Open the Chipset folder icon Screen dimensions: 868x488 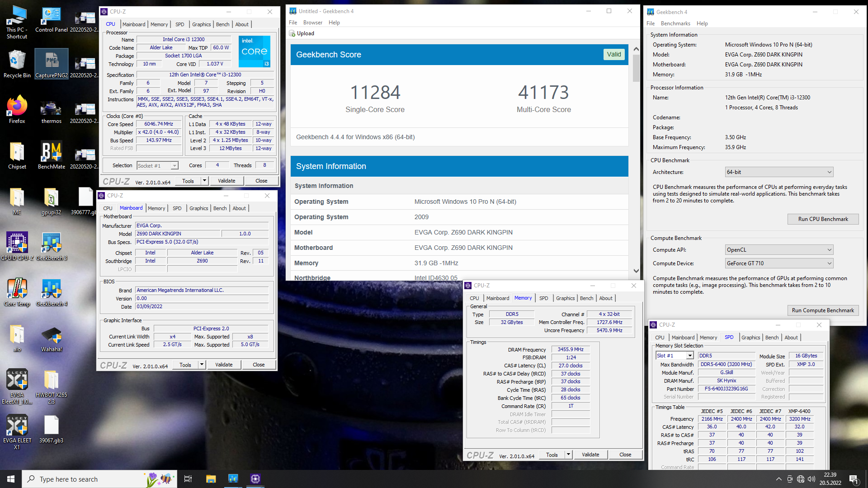17,155
